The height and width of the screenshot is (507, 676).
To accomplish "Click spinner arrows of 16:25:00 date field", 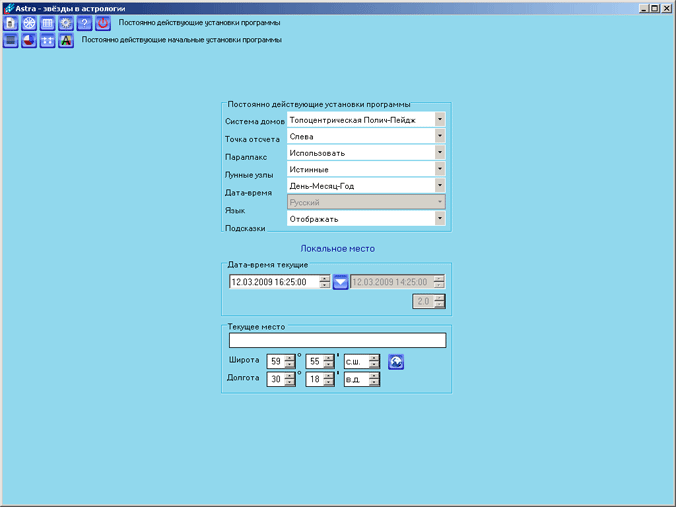I will click(325, 282).
